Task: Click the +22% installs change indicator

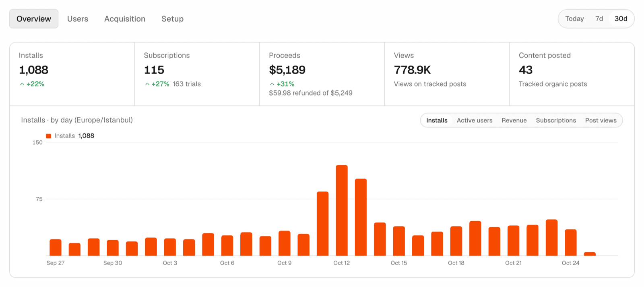Action: [x=32, y=84]
